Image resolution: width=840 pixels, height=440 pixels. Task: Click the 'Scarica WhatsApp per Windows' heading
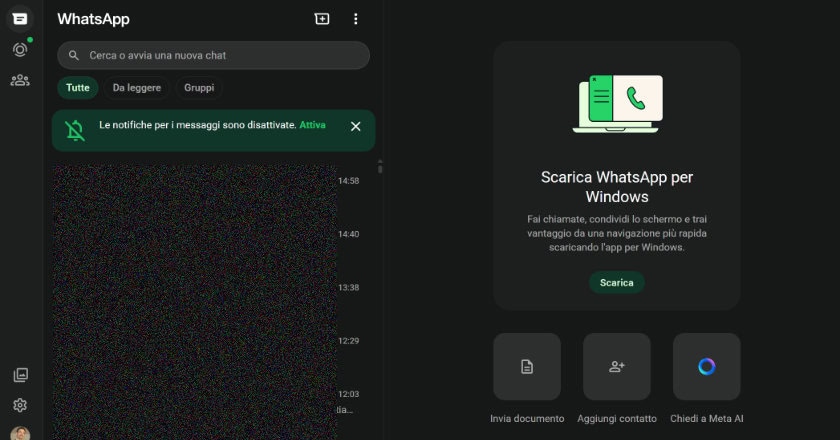pos(617,187)
